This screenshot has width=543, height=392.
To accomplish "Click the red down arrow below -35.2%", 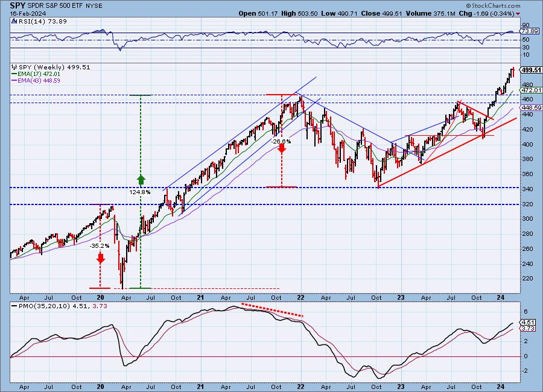I will (x=100, y=258).
